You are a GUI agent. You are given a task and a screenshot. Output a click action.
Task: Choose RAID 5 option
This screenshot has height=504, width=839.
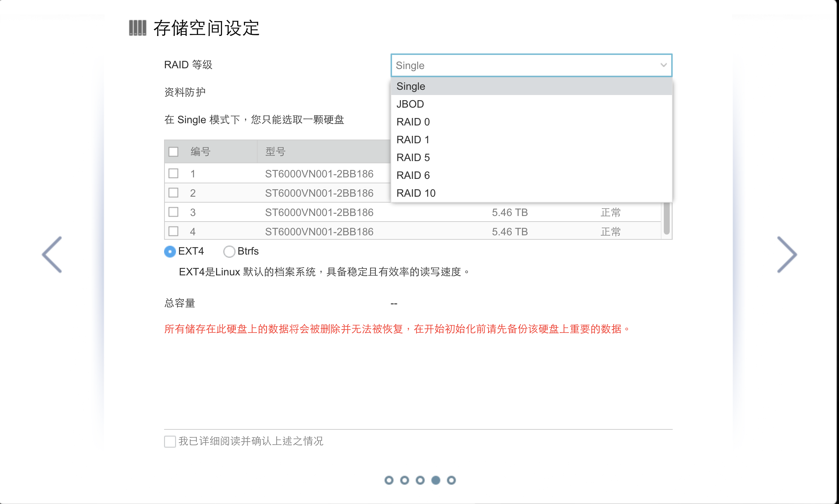point(531,157)
